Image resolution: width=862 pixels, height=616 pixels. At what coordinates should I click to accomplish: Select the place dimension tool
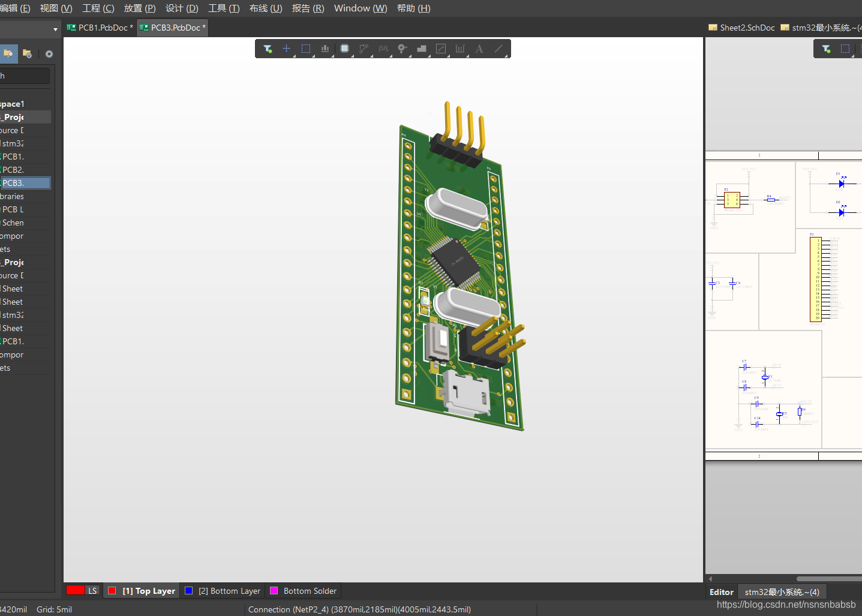pyautogui.click(x=460, y=49)
